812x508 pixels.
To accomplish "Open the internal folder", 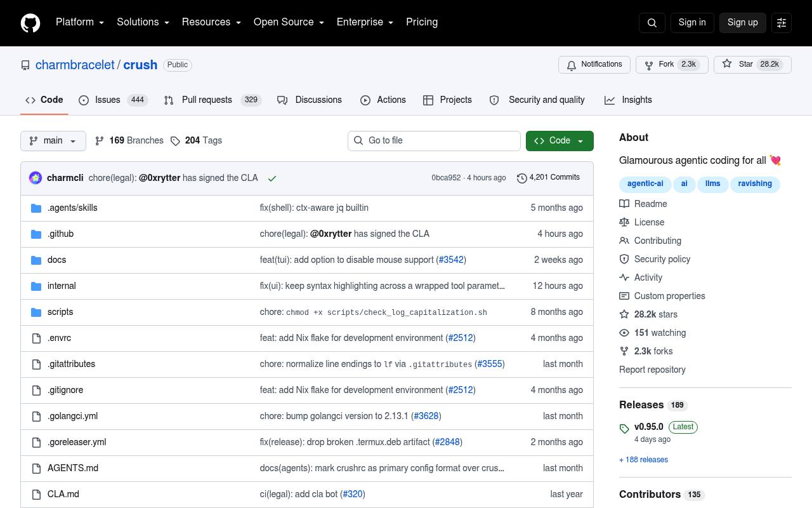I will 62,286.
